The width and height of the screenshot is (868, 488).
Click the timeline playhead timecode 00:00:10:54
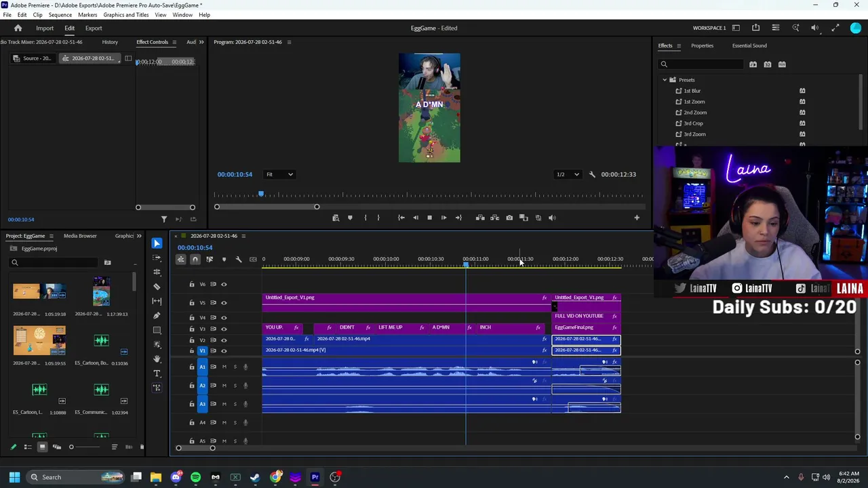[x=195, y=247]
